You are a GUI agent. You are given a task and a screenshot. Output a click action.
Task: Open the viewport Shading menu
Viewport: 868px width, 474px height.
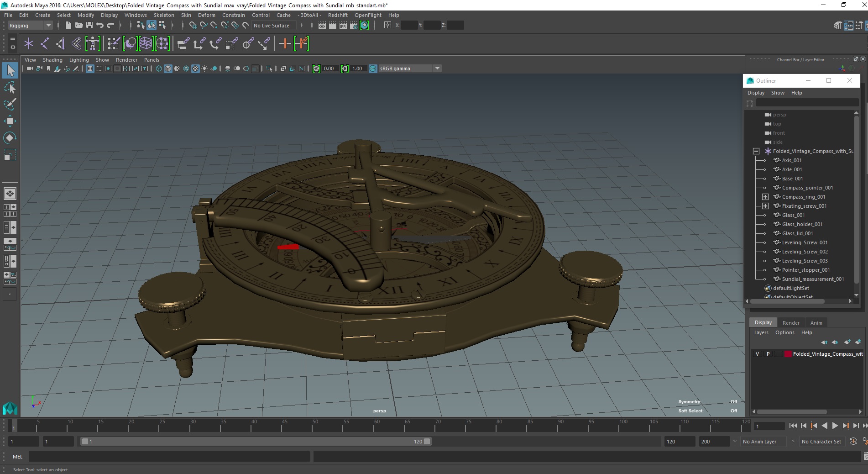tap(52, 60)
